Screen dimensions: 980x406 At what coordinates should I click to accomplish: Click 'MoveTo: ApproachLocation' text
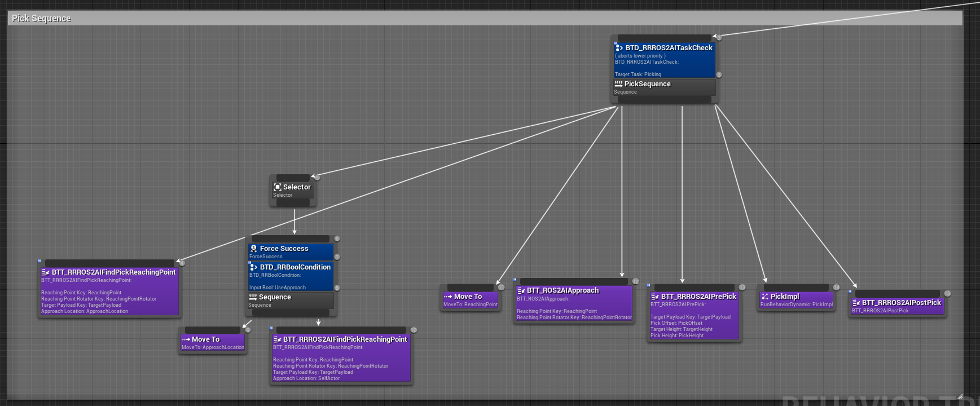click(213, 347)
